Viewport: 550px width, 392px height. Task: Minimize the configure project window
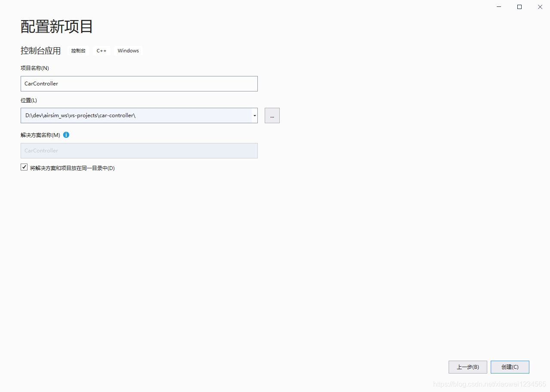(499, 7)
